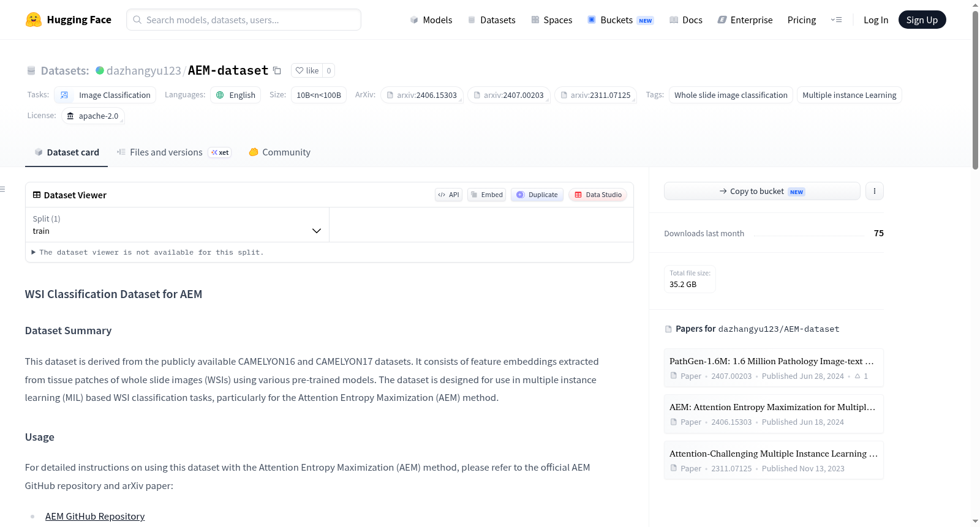980x527 pixels.
Task: Open the Enterprise page
Action: 745,20
